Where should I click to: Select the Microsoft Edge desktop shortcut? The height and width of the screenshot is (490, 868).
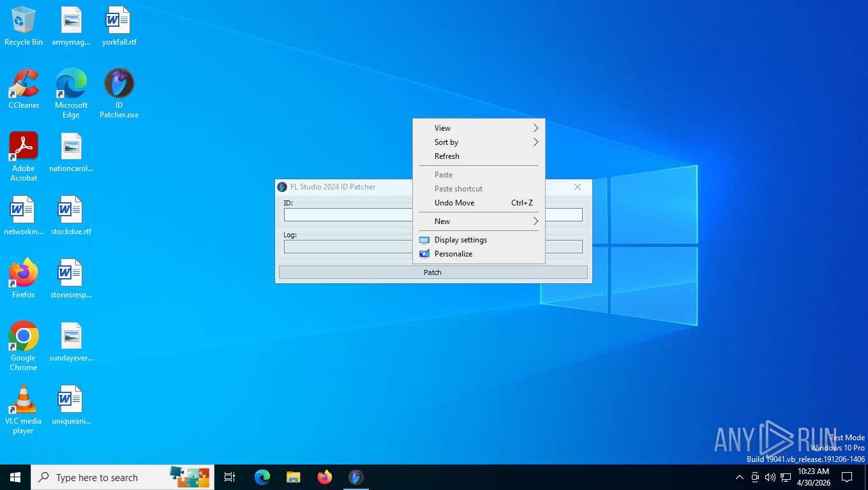pyautogui.click(x=71, y=94)
